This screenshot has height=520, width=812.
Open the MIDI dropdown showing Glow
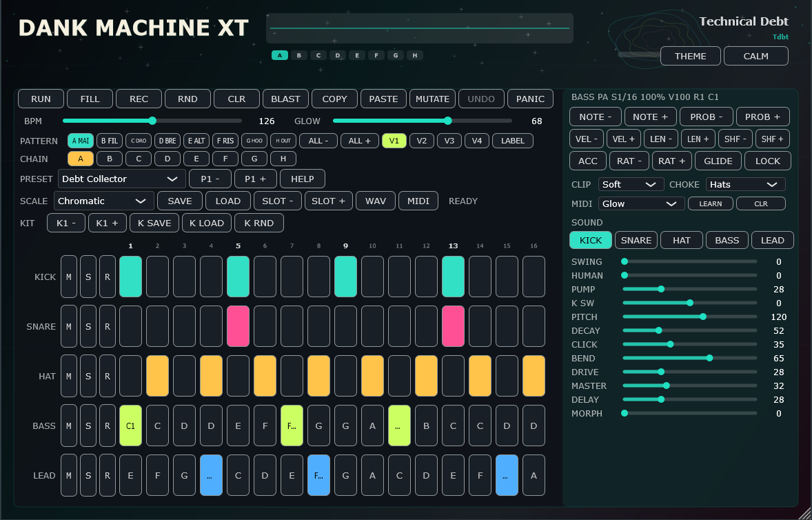[x=641, y=203]
